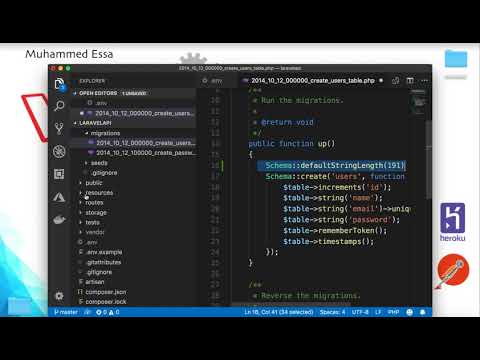Open Source Control view icon
The image size is (480, 360).
point(59,128)
